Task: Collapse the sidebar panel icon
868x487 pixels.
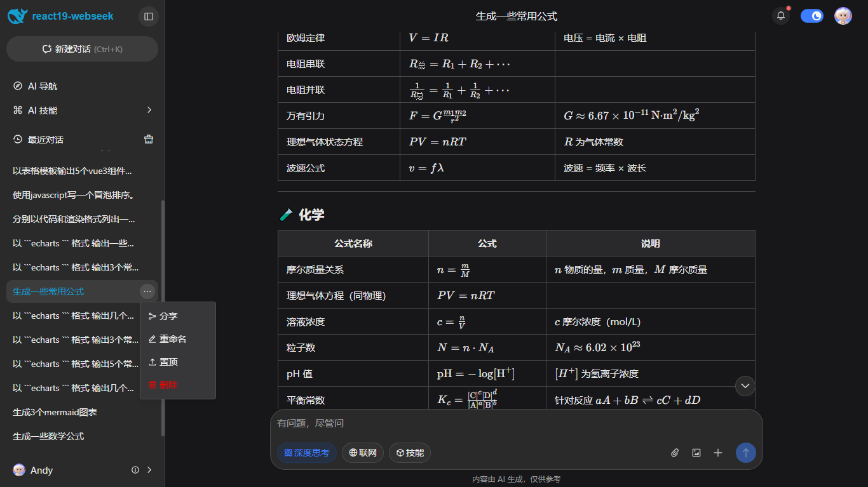Action: [x=149, y=17]
